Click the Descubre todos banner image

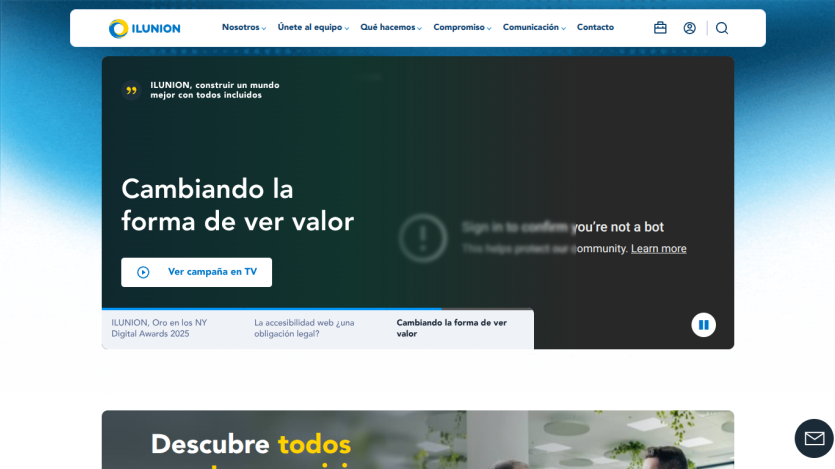[418, 440]
